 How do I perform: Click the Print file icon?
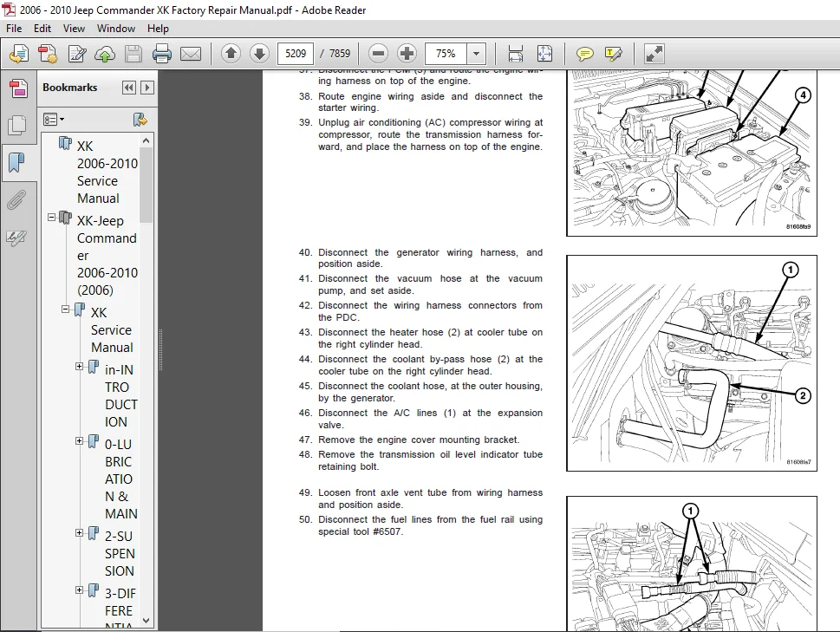click(162, 54)
